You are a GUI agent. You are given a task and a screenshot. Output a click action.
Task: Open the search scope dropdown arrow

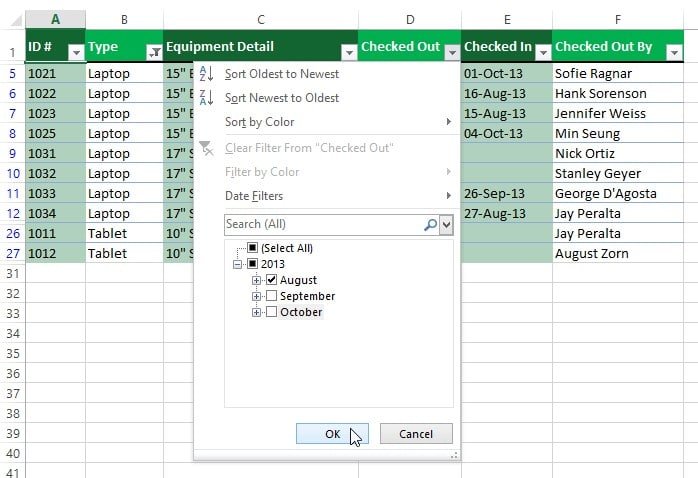(x=446, y=224)
